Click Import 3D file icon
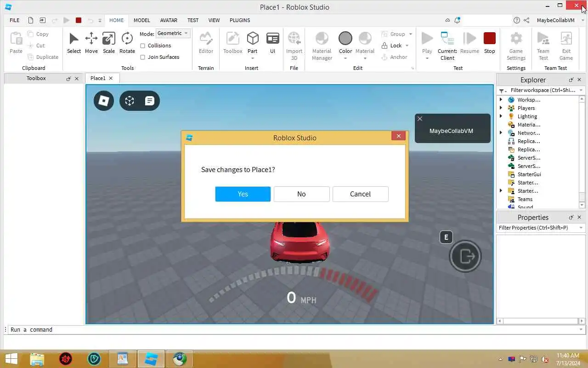The width and height of the screenshot is (588, 368). click(x=294, y=45)
